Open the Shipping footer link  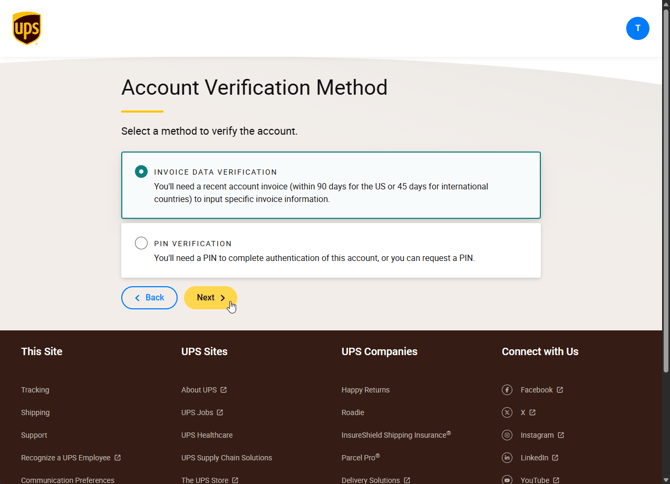[x=35, y=413]
